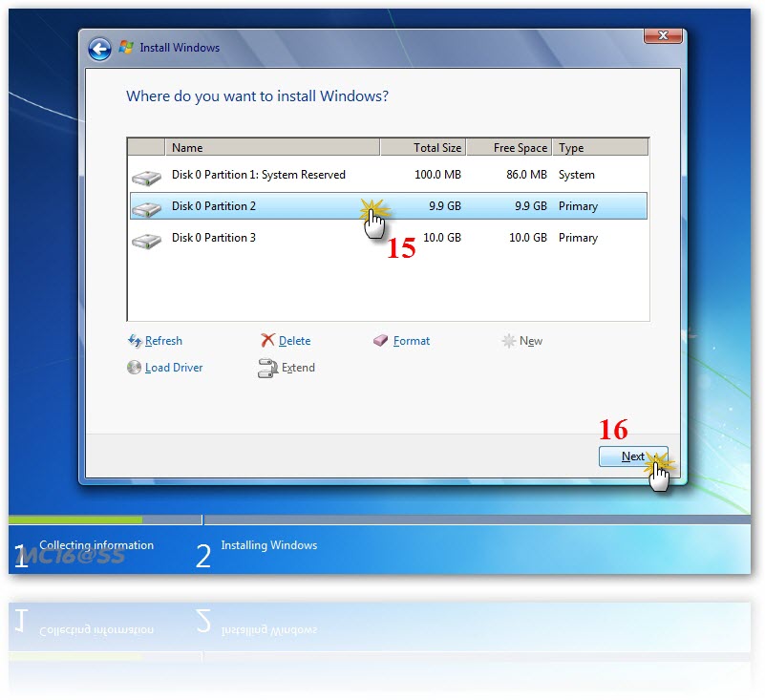765x700 pixels.
Task: Click the pink eraser Format icon
Action: tap(380, 340)
